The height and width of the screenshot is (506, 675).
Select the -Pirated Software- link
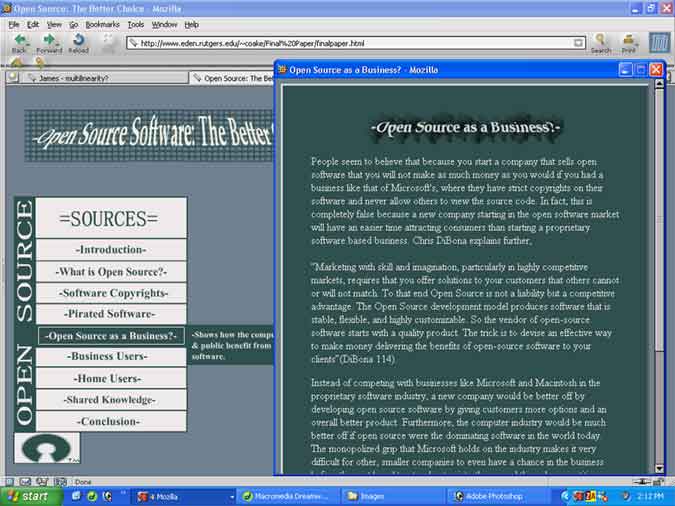(111, 314)
